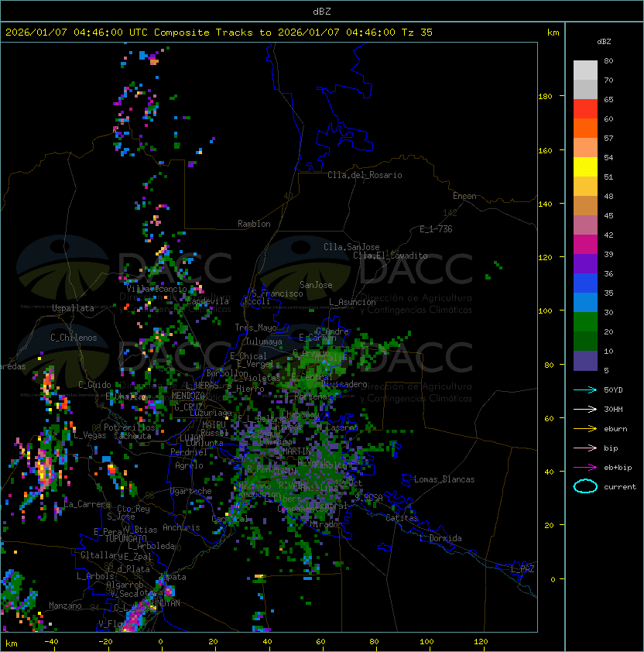The height and width of the screenshot is (652, 644).
Task: Click the pink bip arrow in the legend
Action: tap(585, 448)
